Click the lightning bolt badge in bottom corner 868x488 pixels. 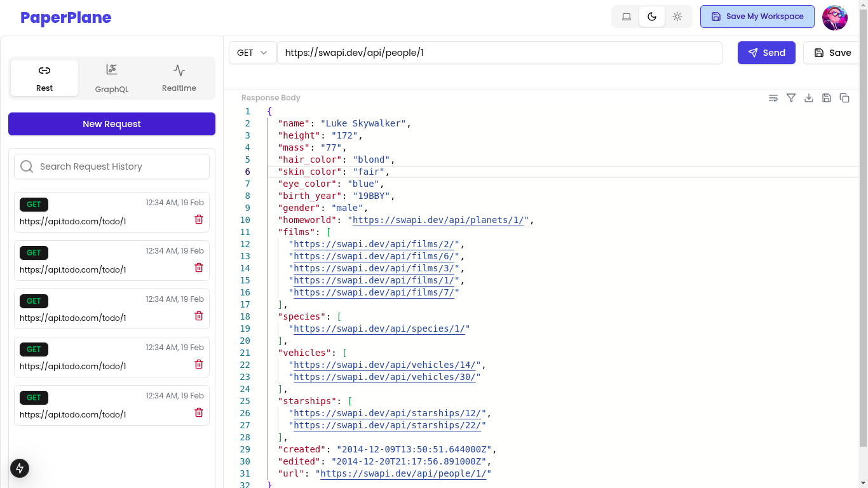click(20, 468)
